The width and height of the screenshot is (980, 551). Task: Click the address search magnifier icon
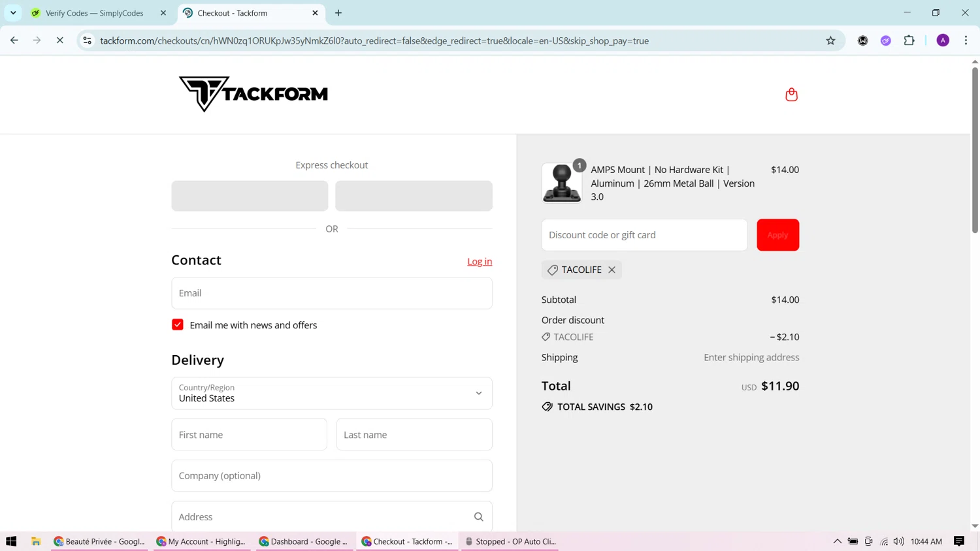(x=479, y=517)
